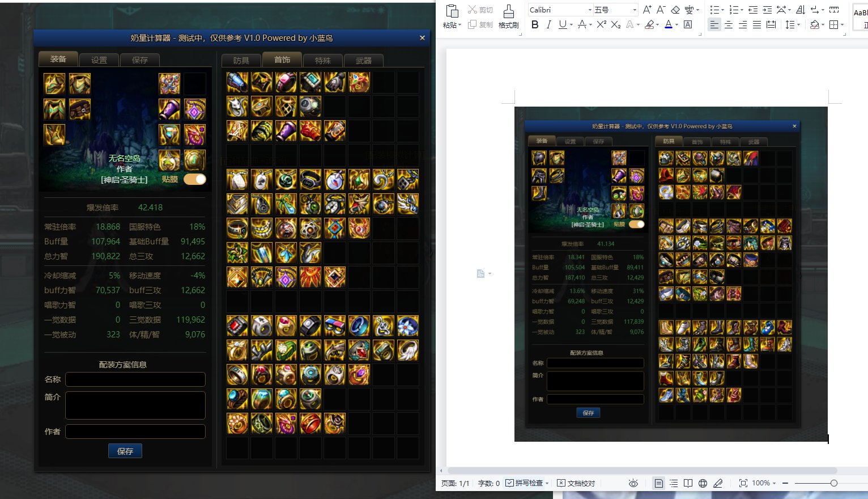Clear formatting with the eraser icon
This screenshot has width=868, height=499.
675,10
